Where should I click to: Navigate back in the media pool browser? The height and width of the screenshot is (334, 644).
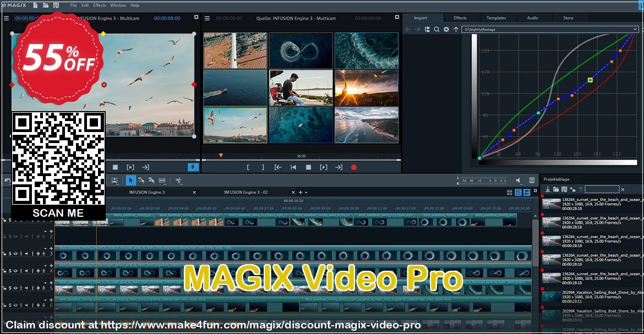(408, 29)
